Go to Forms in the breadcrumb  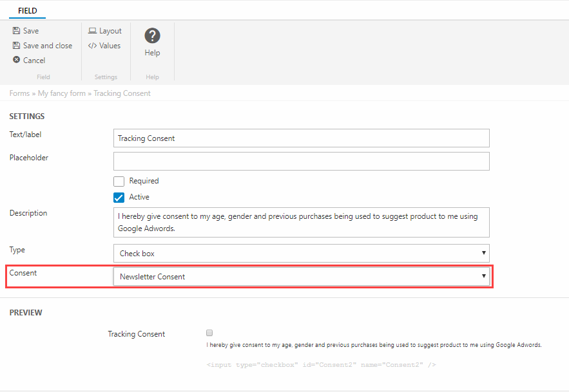click(x=19, y=93)
